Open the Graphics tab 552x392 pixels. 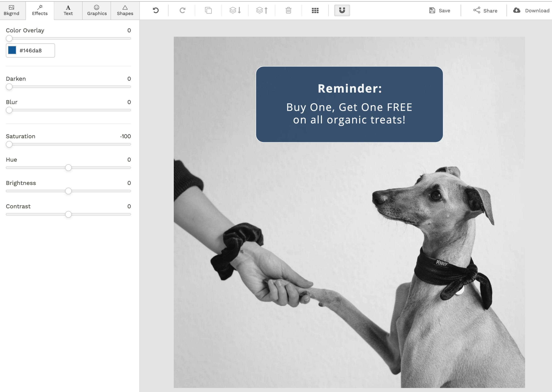(97, 10)
